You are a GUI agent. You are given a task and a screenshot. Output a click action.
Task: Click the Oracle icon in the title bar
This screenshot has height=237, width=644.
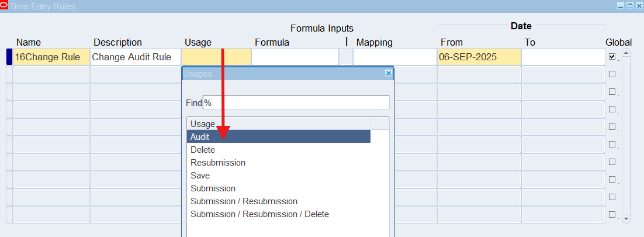point(4,5)
